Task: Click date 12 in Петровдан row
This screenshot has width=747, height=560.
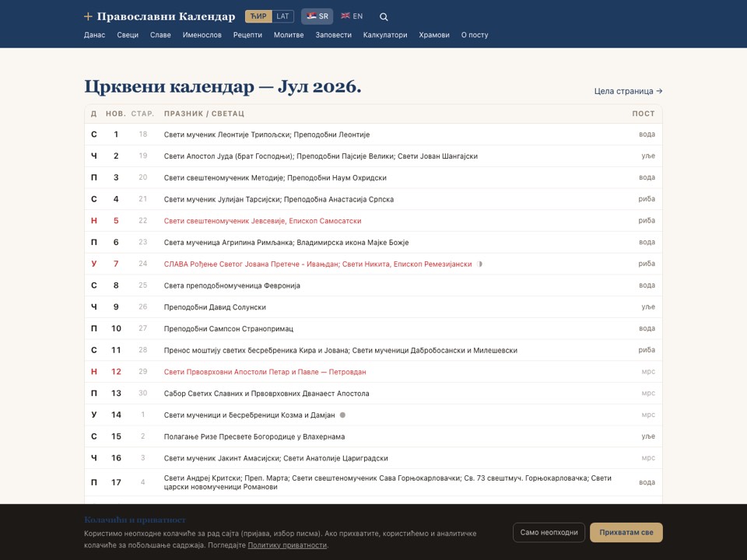Action: click(116, 372)
